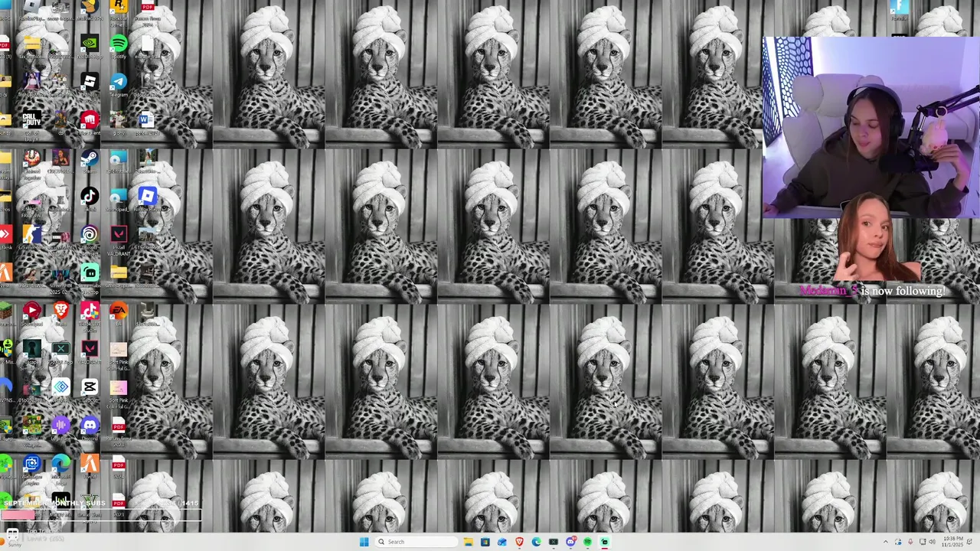Screen dimensions: 980x551
Task: Open the CapCut desktop shortcut
Action: pyautogui.click(x=90, y=387)
